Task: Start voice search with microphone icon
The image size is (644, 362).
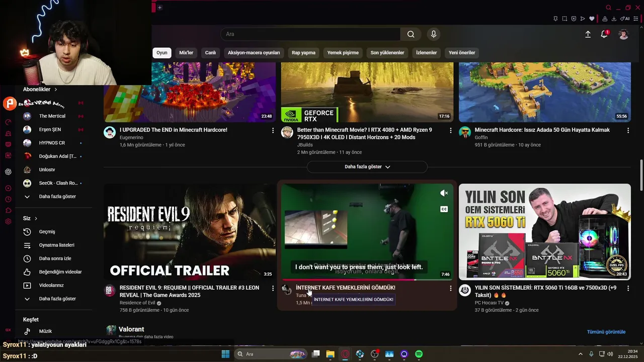Action: coord(434,34)
